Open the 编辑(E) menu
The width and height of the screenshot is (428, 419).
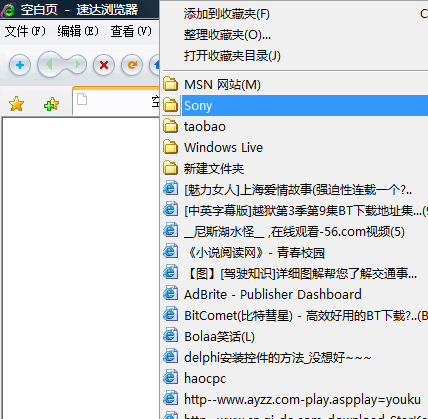(78, 31)
